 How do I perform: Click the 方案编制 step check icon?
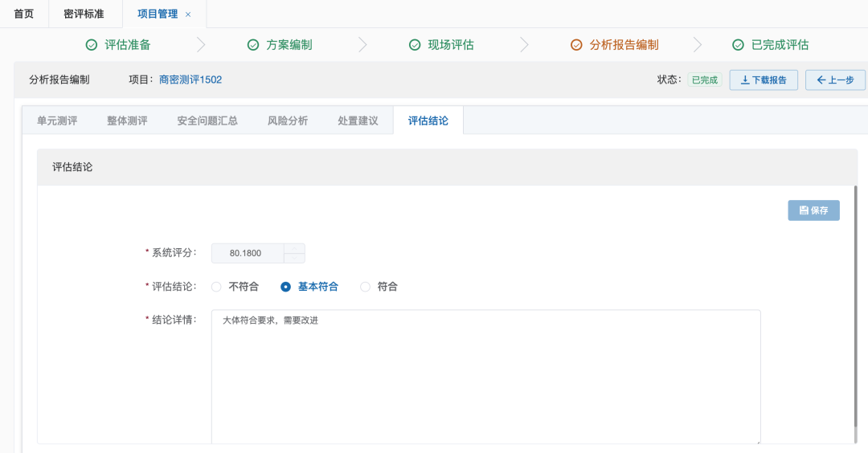(x=253, y=45)
